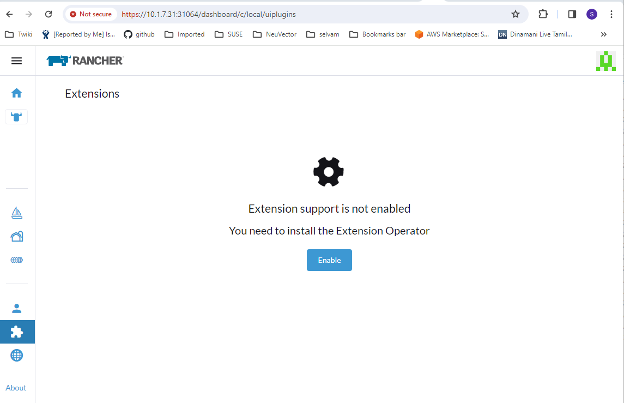
Task: Open the local cluster shirt icon
Action: pyautogui.click(x=16, y=116)
